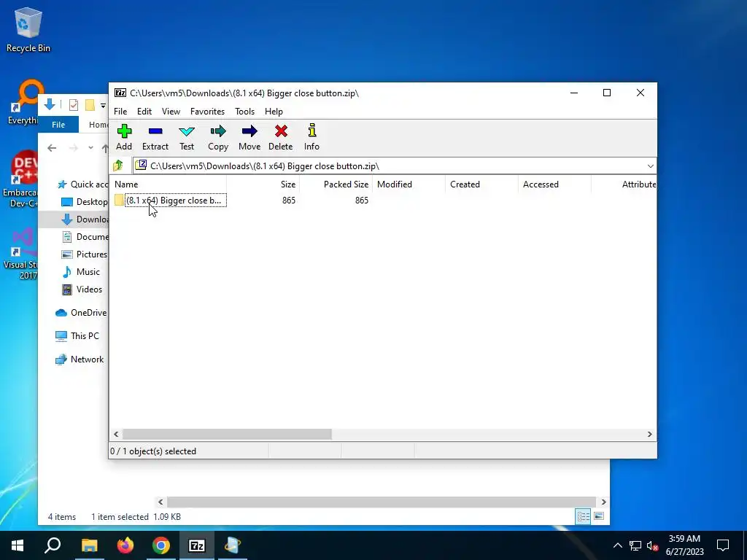Select Network in Explorer sidebar
The image size is (747, 560).
(80, 359)
